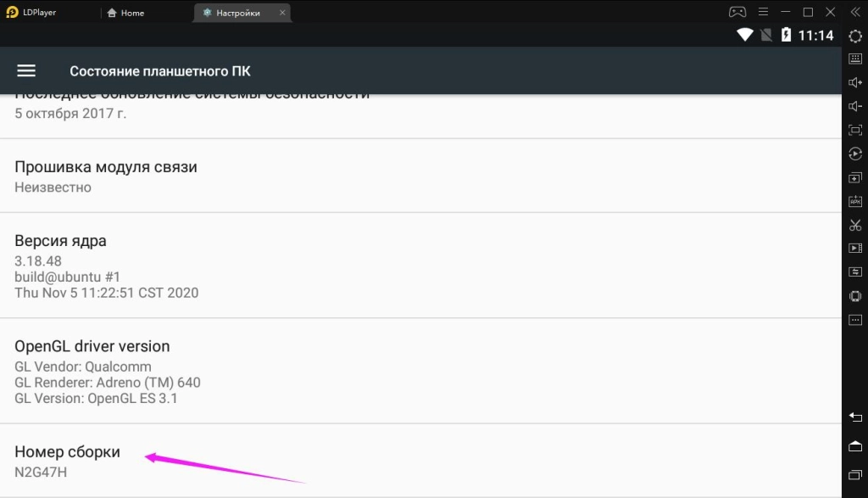The image size is (868, 498).
Task: Toggle fullscreen mode in sidebar
Action: (x=855, y=130)
